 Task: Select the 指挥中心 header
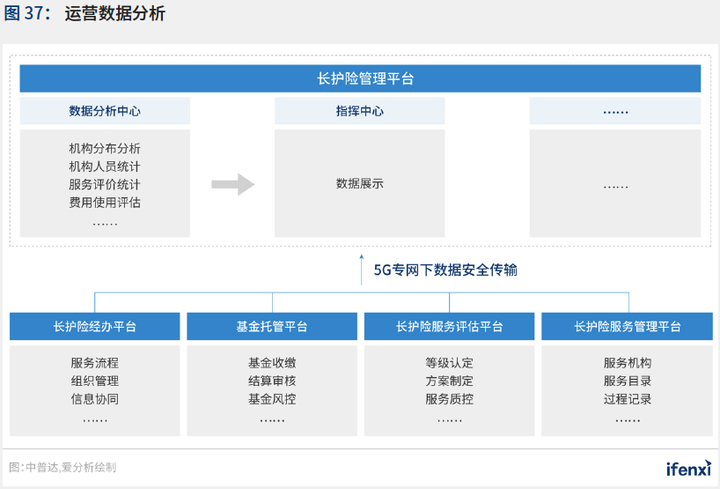point(360,111)
